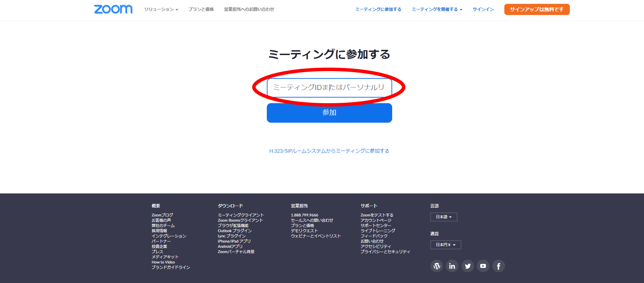
Task: Open the ブラウザ拡張機能 download link
Action: coord(233,225)
